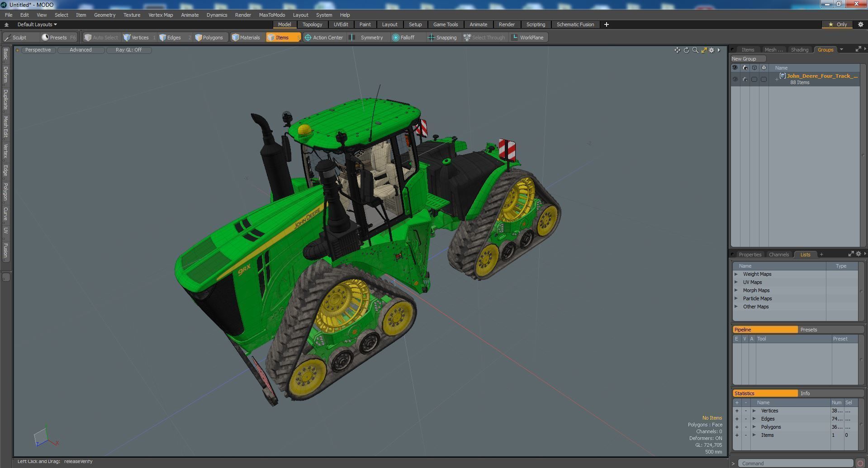
Task: Expand the Morph Maps list
Action: (x=736, y=290)
